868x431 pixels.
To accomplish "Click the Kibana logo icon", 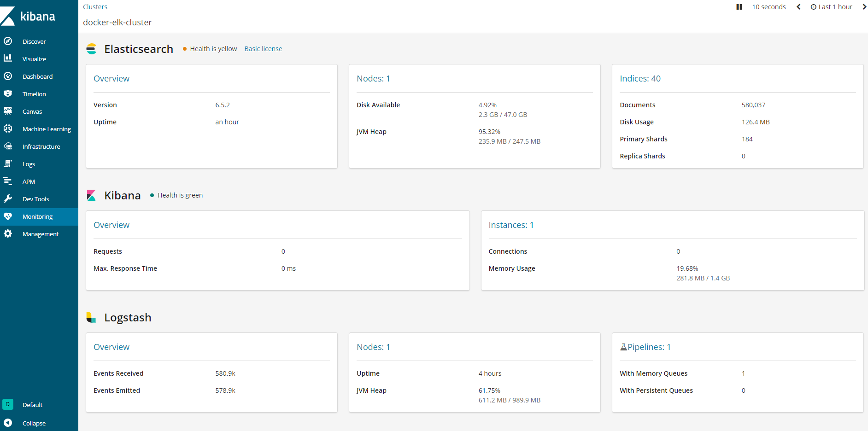I will click(8, 16).
